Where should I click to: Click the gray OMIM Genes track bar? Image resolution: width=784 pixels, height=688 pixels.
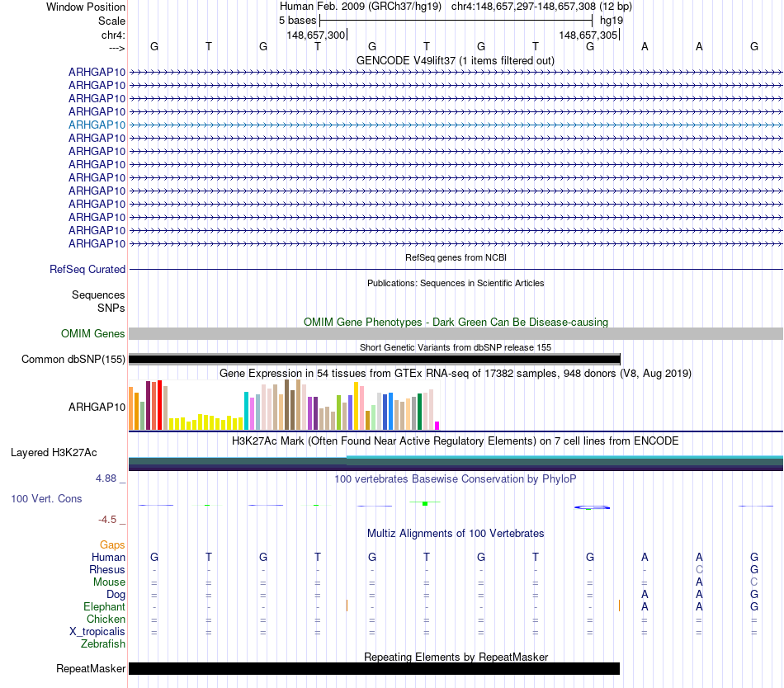(x=456, y=334)
